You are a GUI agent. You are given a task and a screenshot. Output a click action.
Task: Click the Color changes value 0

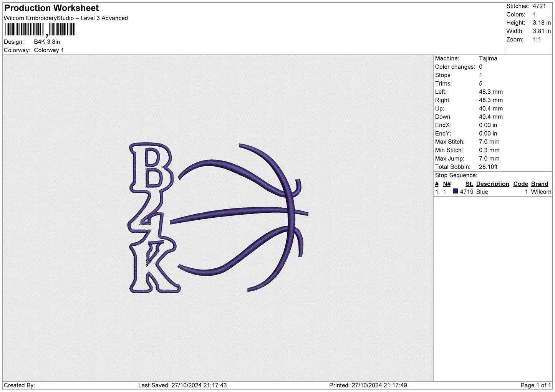pyautogui.click(x=480, y=67)
